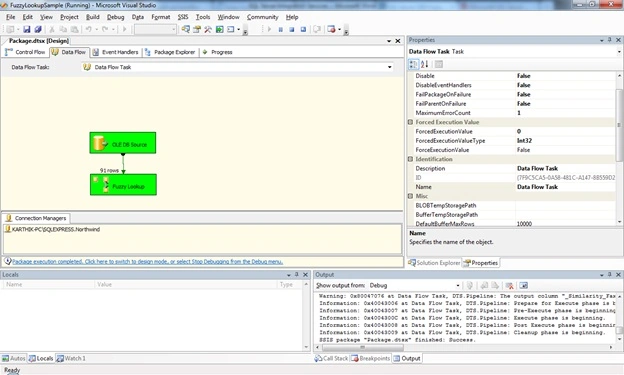Click the MaximumErrorCount value cell
This screenshot has height=375, width=624.
pyautogui.click(x=566, y=113)
